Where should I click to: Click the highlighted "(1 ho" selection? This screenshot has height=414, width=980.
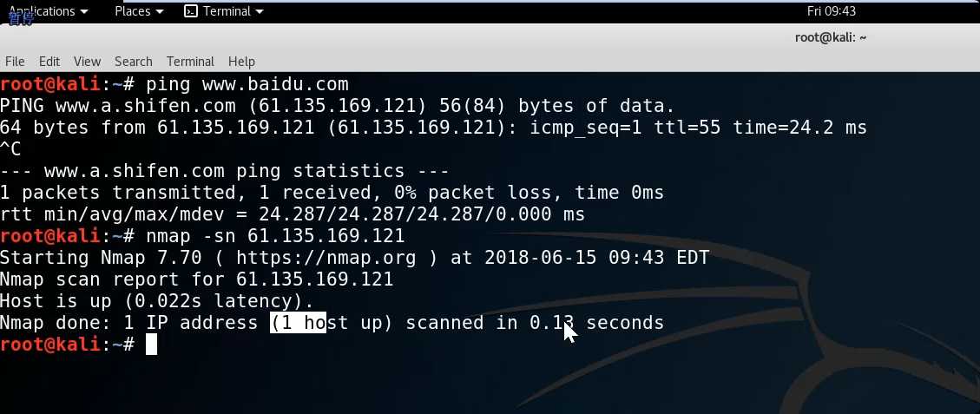click(297, 323)
